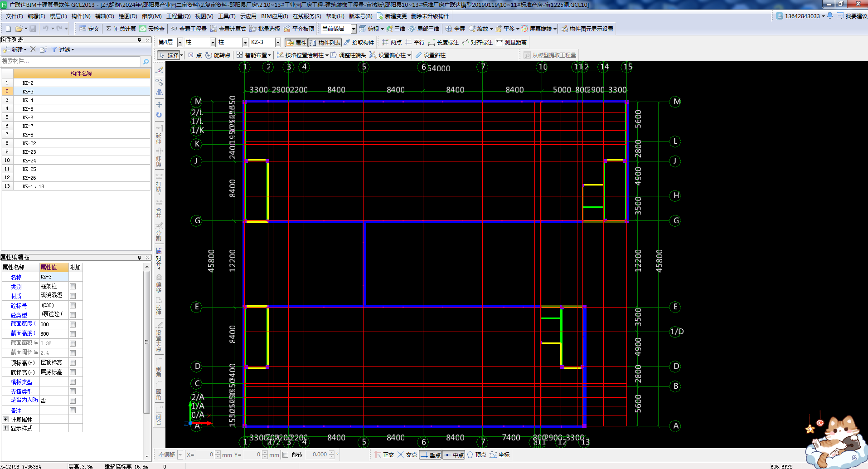Image resolution: width=868 pixels, height=469 pixels.
Task: Click 长度标注 length dimension tool
Action: [x=443, y=42]
